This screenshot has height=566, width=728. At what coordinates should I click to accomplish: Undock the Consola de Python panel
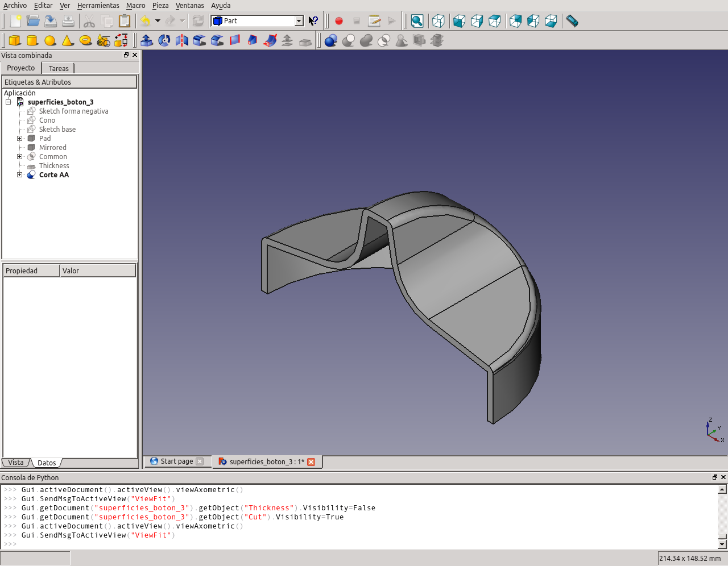click(x=715, y=477)
